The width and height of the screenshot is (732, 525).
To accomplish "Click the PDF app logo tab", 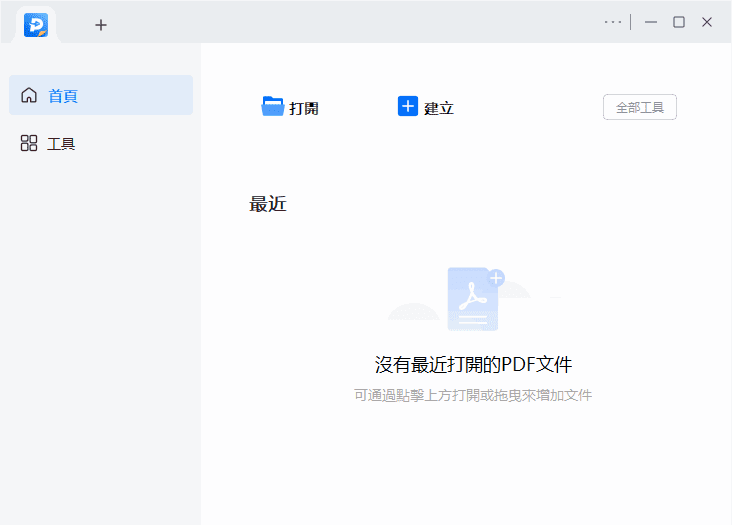I will (36, 25).
